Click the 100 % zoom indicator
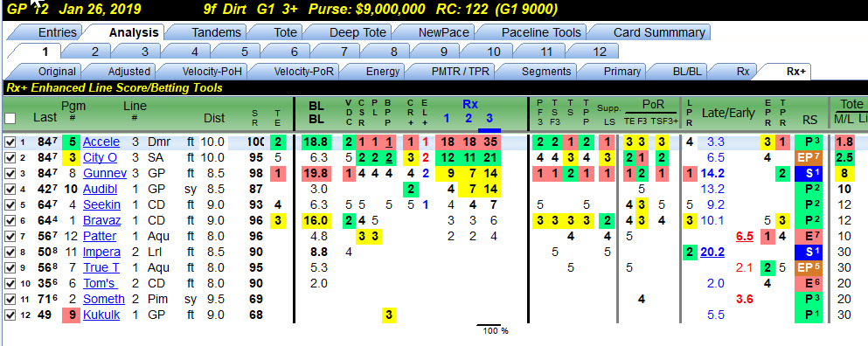 pos(496,331)
